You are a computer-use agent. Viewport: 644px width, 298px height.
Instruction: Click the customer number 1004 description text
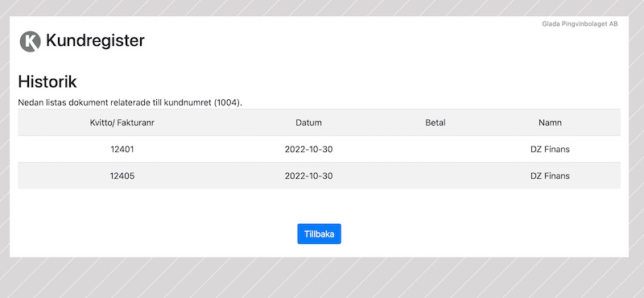[x=130, y=102]
